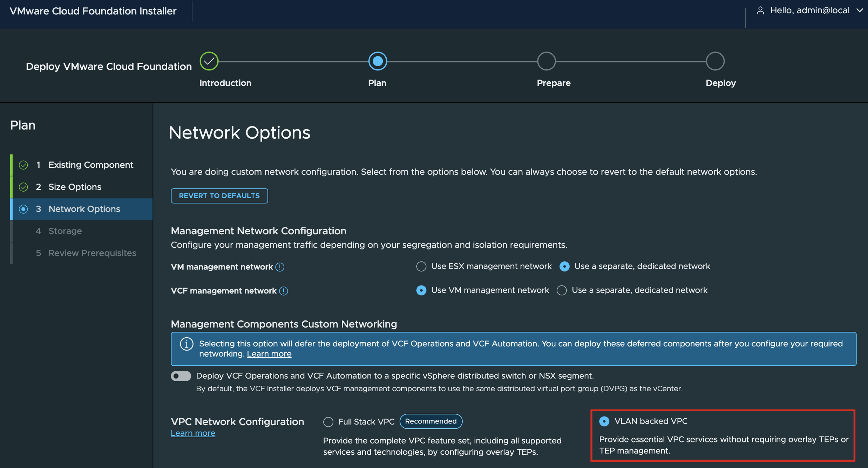
Task: Click the Deploy step label
Action: coord(721,83)
